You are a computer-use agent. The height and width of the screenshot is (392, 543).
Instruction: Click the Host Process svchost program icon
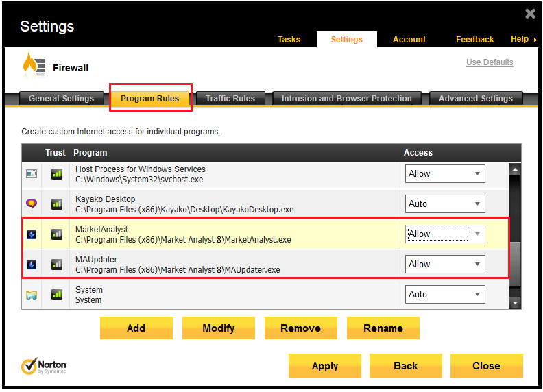click(x=32, y=174)
